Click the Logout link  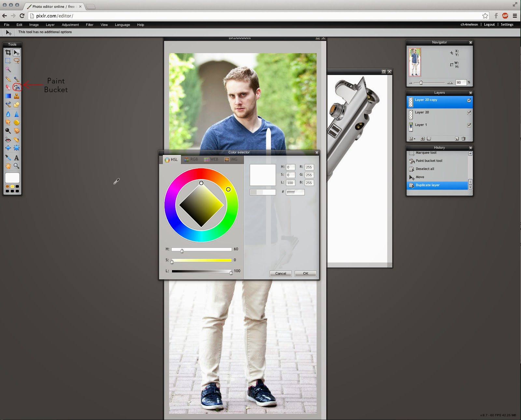tap(489, 24)
